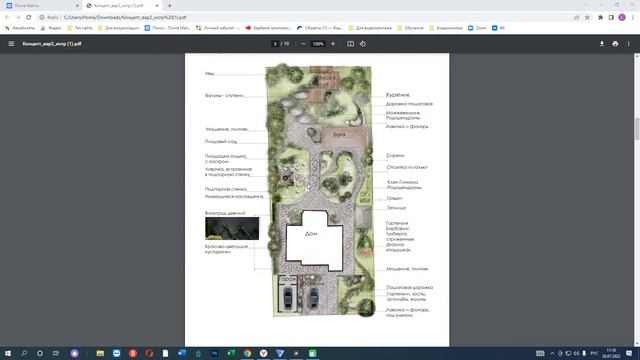The height and width of the screenshot is (360, 640).
Task: Open the Для визуализации bookmark folder
Action: click(118, 28)
